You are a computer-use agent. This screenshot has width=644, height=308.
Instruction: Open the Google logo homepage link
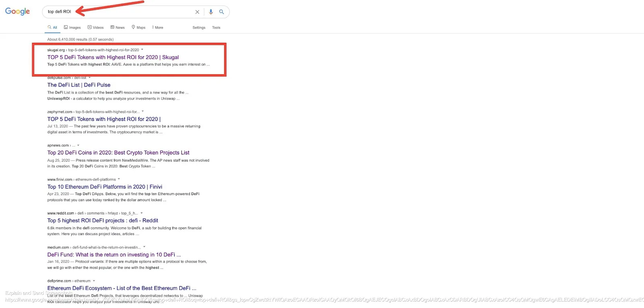click(17, 11)
